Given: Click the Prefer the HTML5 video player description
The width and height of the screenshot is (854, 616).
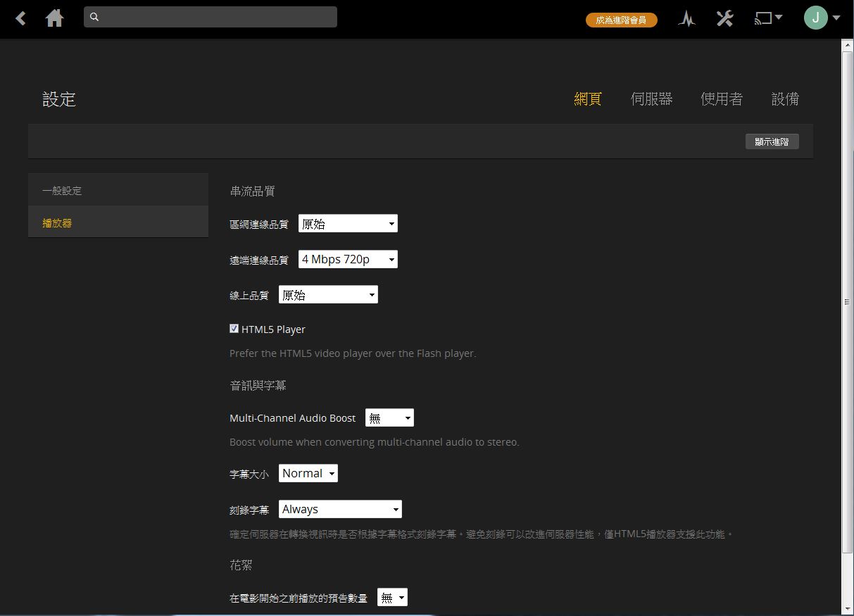Looking at the screenshot, I should [x=353, y=353].
